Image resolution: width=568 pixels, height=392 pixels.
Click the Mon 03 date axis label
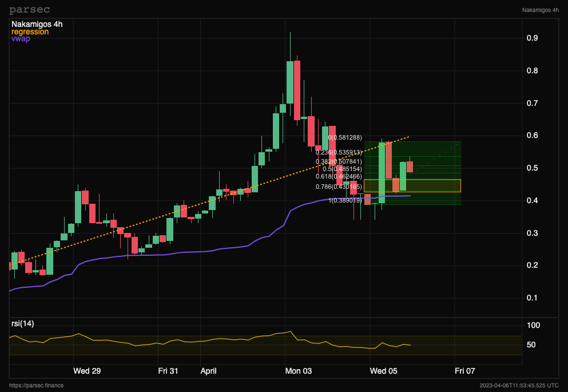(299, 371)
